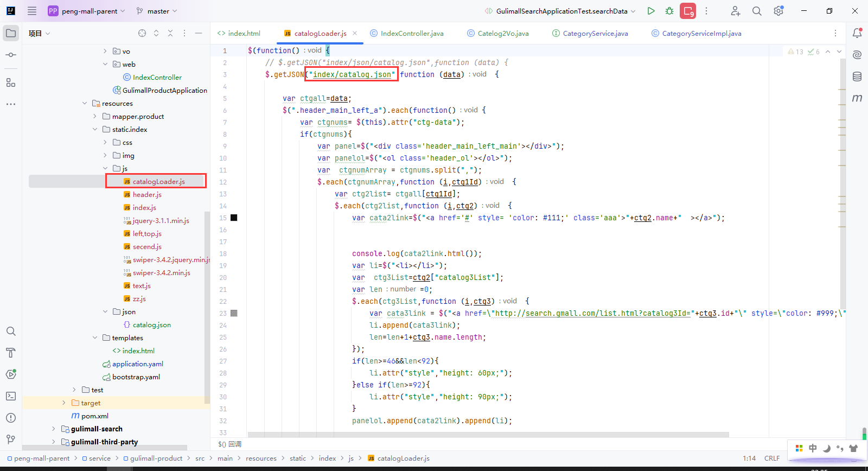Open the Structure tool window
This screenshot has width=868, height=471.
point(11,82)
